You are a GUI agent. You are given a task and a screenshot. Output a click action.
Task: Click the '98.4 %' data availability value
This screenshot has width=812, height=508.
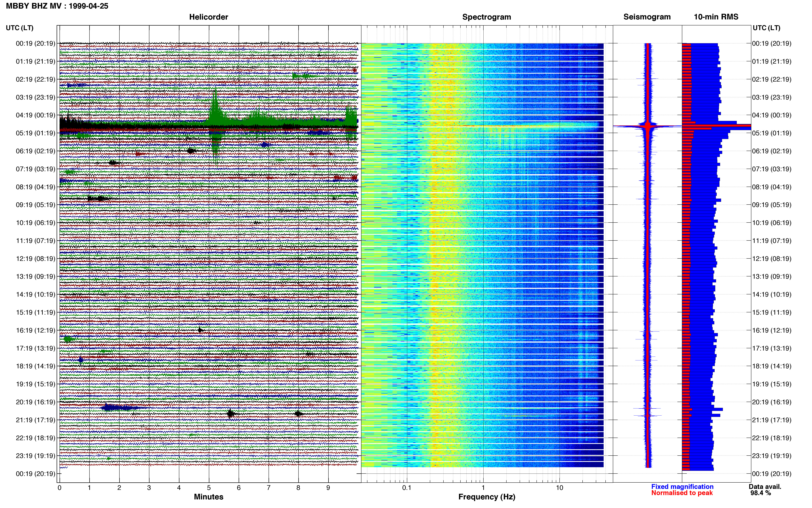(x=761, y=493)
